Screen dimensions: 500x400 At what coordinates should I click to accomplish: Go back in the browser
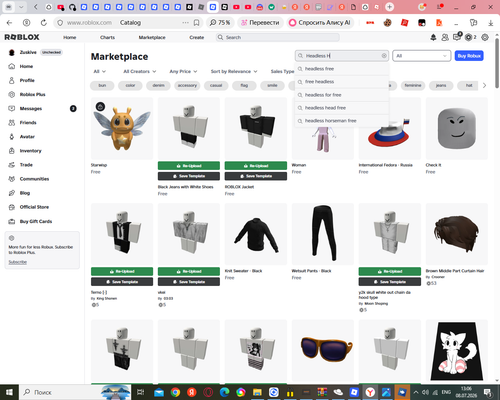9,23
